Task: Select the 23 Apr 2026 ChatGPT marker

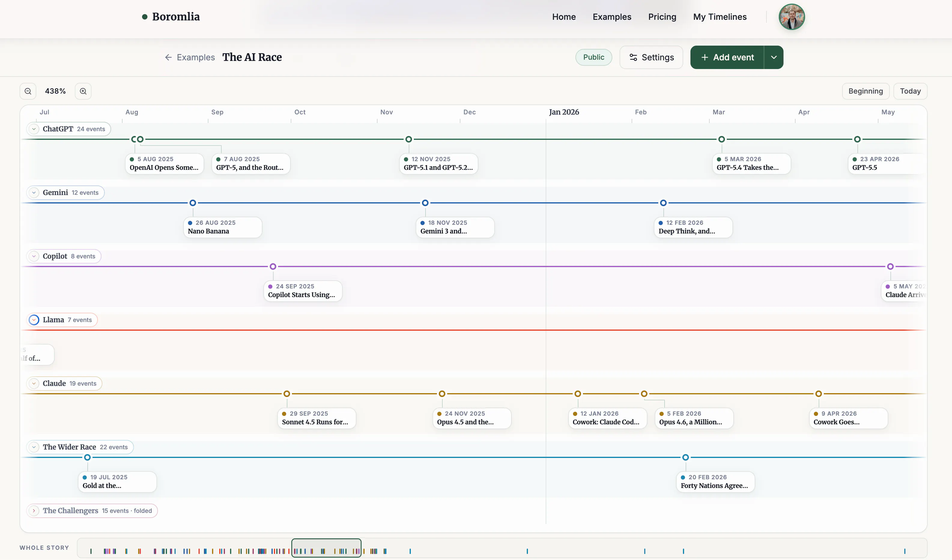Action: [857, 139]
